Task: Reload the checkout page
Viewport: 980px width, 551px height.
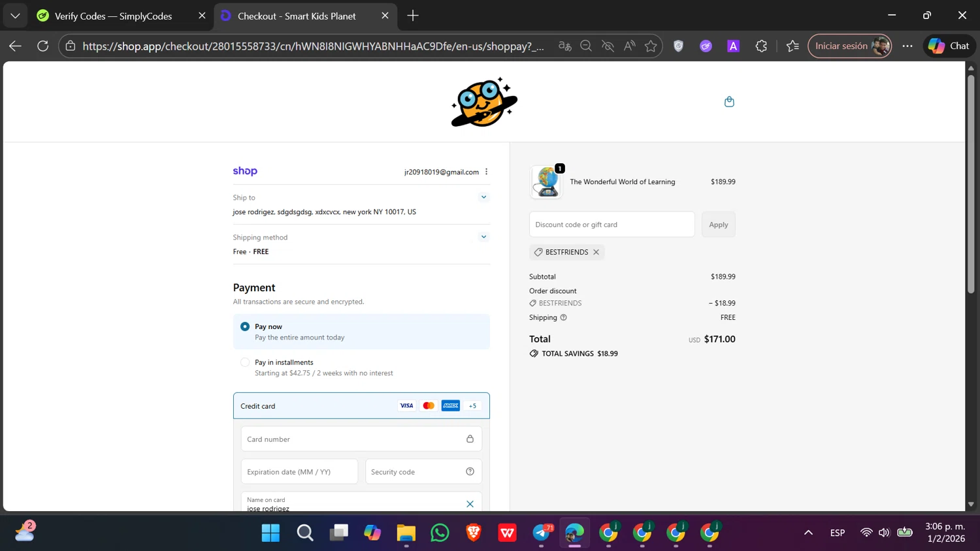Action: (x=43, y=46)
